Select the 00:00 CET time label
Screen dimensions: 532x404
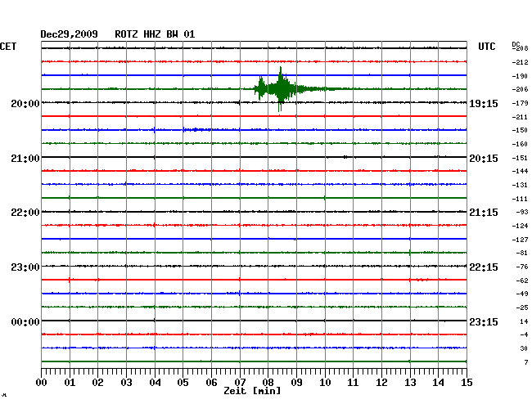tap(25, 321)
